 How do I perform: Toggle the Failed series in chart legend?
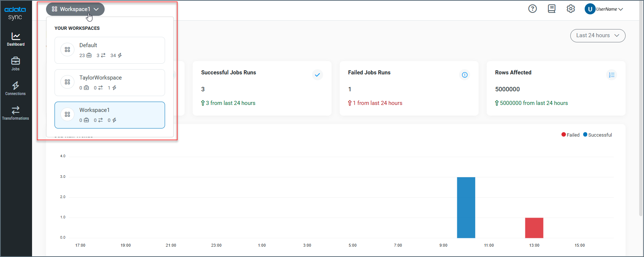click(570, 135)
